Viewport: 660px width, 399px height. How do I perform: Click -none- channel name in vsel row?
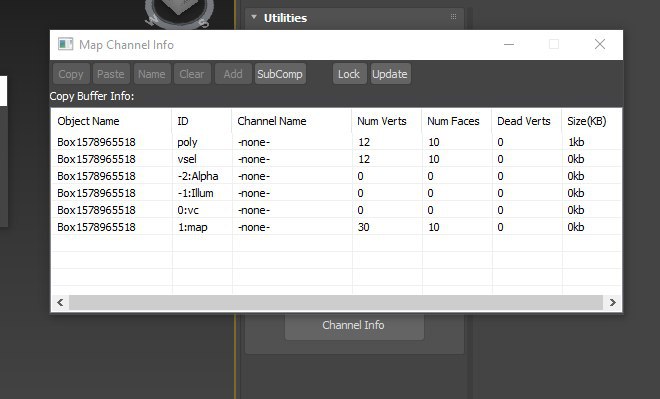[254, 159]
